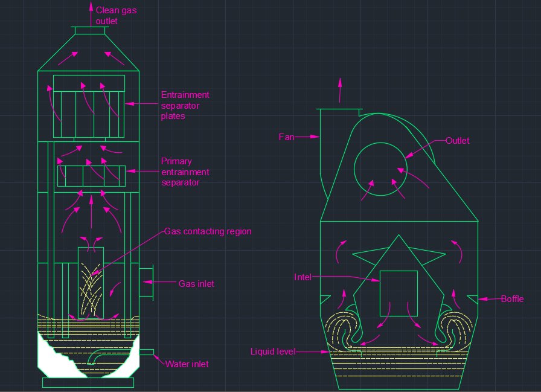The image size is (541, 392).
Task: Select the "Gas inlet" label
Action: (x=196, y=284)
